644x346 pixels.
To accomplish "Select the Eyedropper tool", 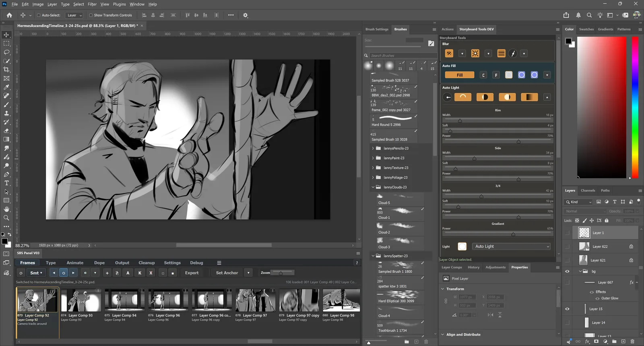I will coord(6,87).
